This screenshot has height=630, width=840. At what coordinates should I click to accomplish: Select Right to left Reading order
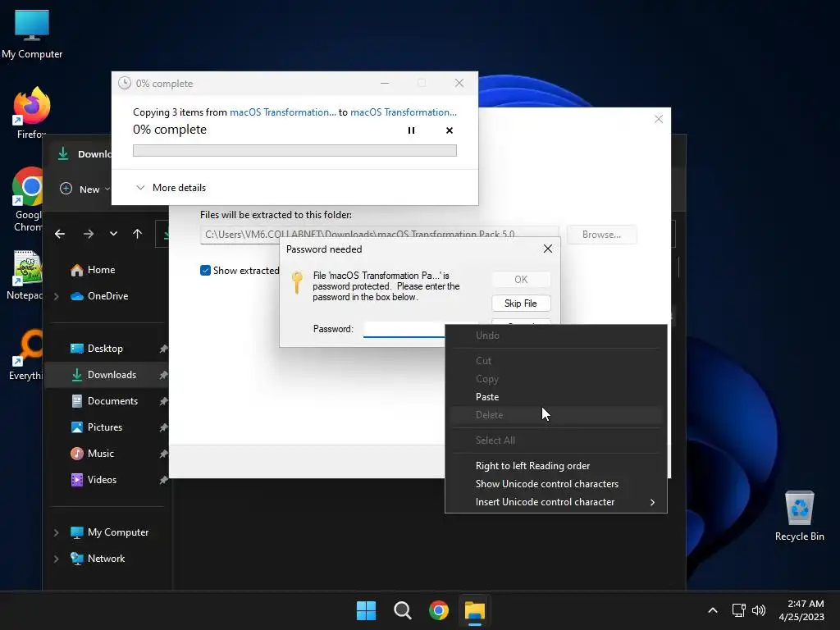556,466
